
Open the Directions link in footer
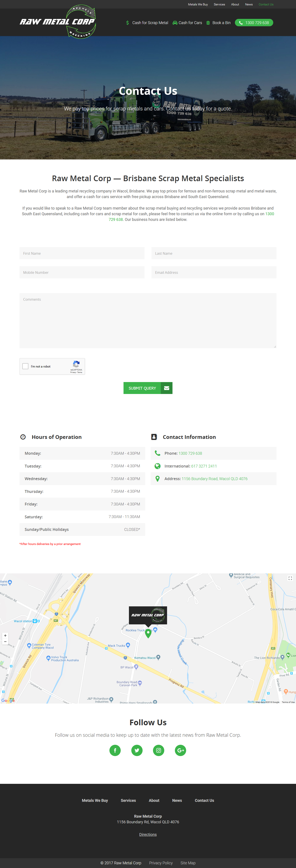tap(148, 835)
